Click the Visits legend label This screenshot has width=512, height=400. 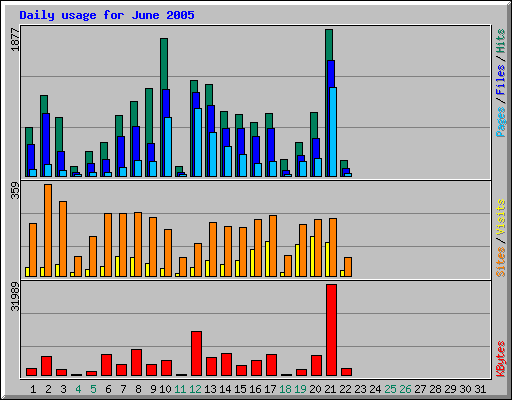tap(500, 218)
